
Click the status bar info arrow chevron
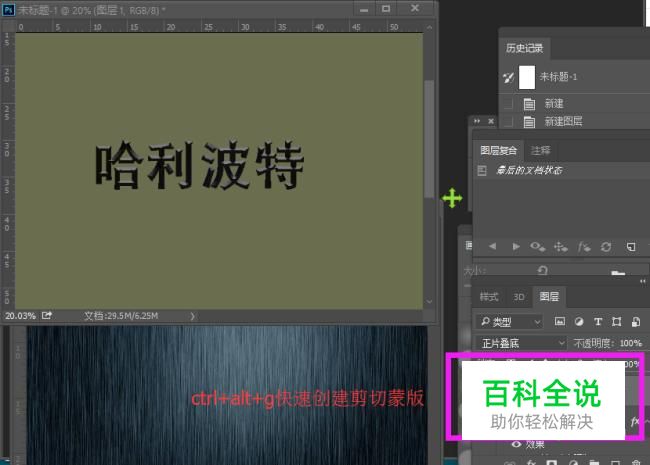[192, 316]
